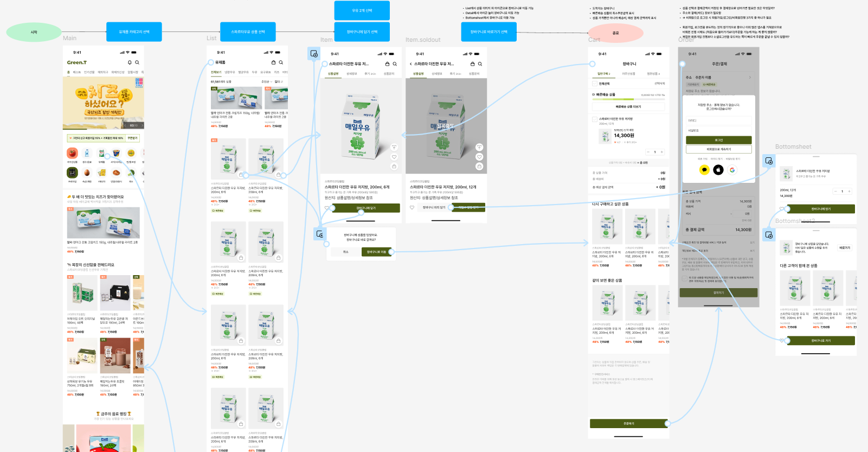Click the 비밀번호 input field in Order modal
The height and width of the screenshot is (452, 868).
[x=719, y=130]
